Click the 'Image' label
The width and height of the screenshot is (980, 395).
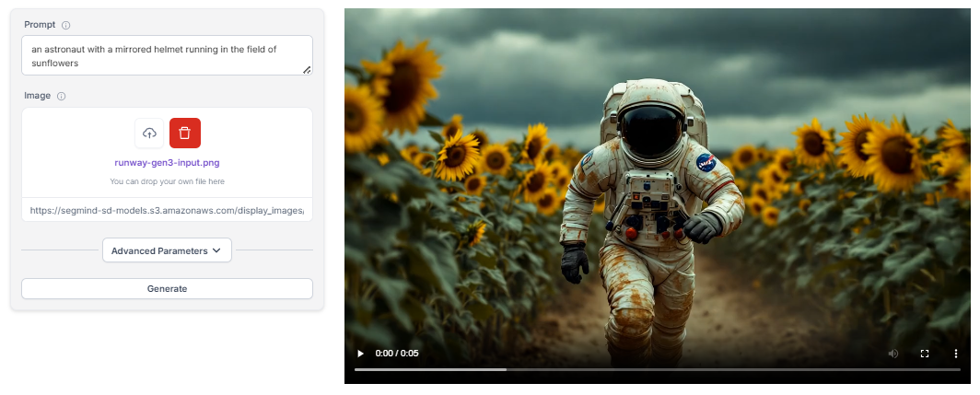(38, 96)
